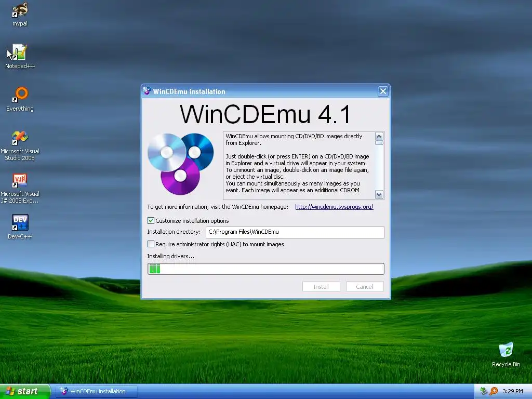Screen dimensions: 532x399
Task: Click the description scrollbar thumb
Action: [x=379, y=143]
